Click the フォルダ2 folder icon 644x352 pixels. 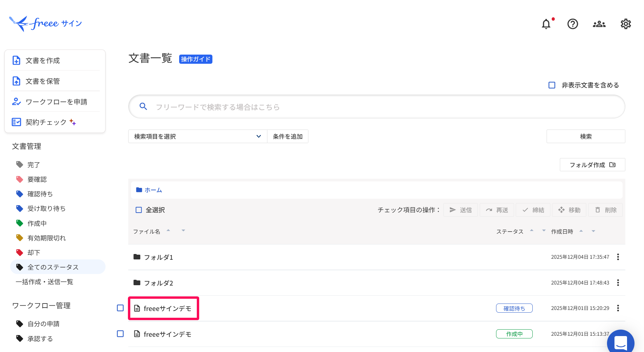point(137,282)
